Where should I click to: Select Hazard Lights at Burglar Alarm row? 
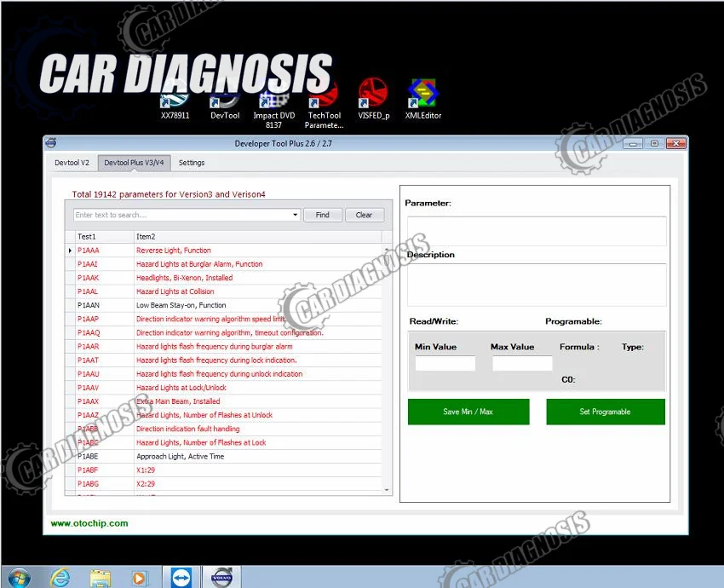point(223,264)
